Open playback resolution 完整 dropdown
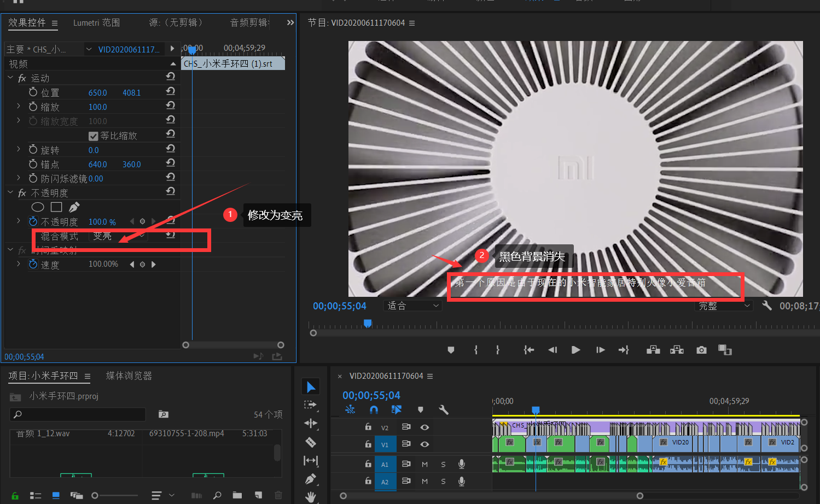The height and width of the screenshot is (504, 820). (x=724, y=306)
